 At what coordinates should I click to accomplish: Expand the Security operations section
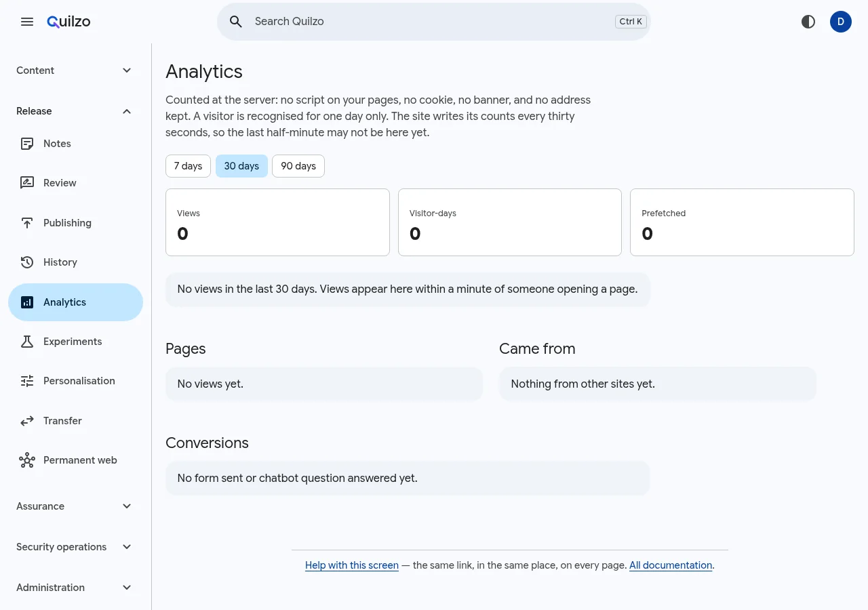[x=75, y=547]
